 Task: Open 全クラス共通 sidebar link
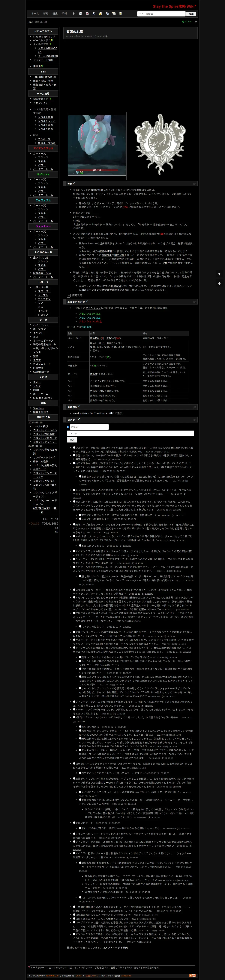(41, 258)
